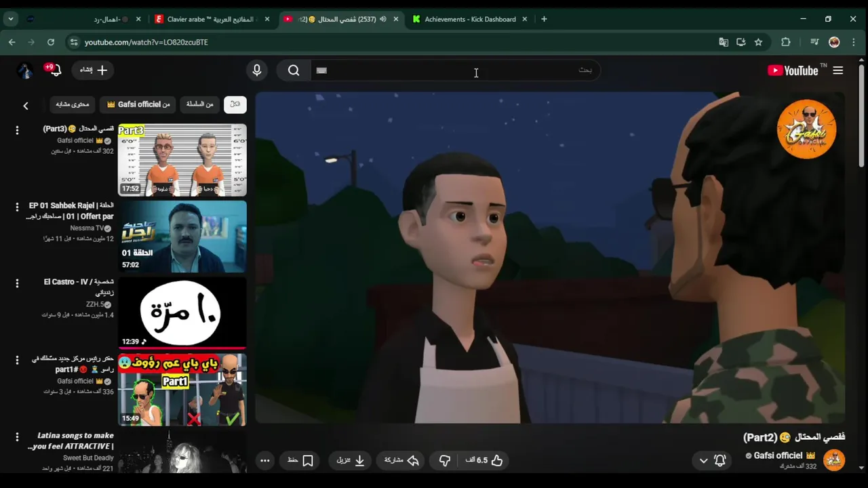Save the video to playlist (حفظ)

[300, 460]
